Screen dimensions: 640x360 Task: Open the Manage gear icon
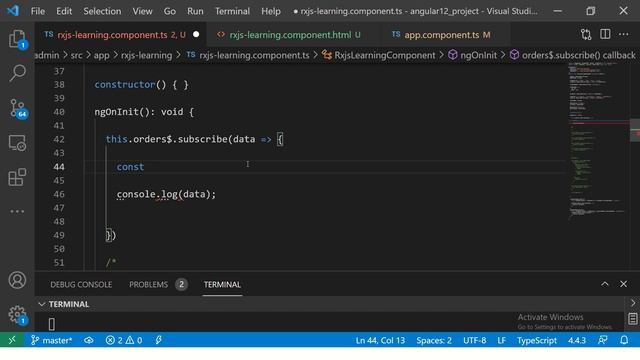pos(17,315)
